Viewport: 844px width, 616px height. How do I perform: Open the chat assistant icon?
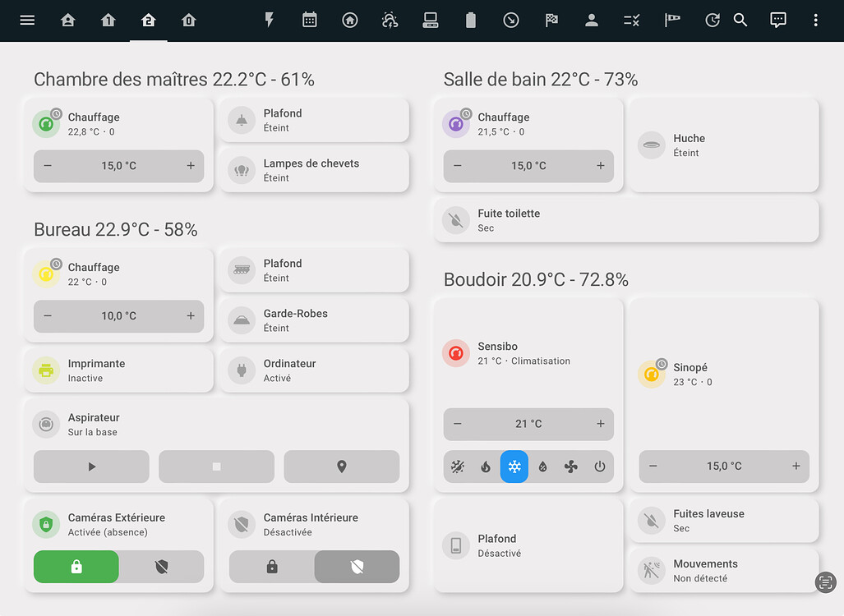[x=777, y=21]
